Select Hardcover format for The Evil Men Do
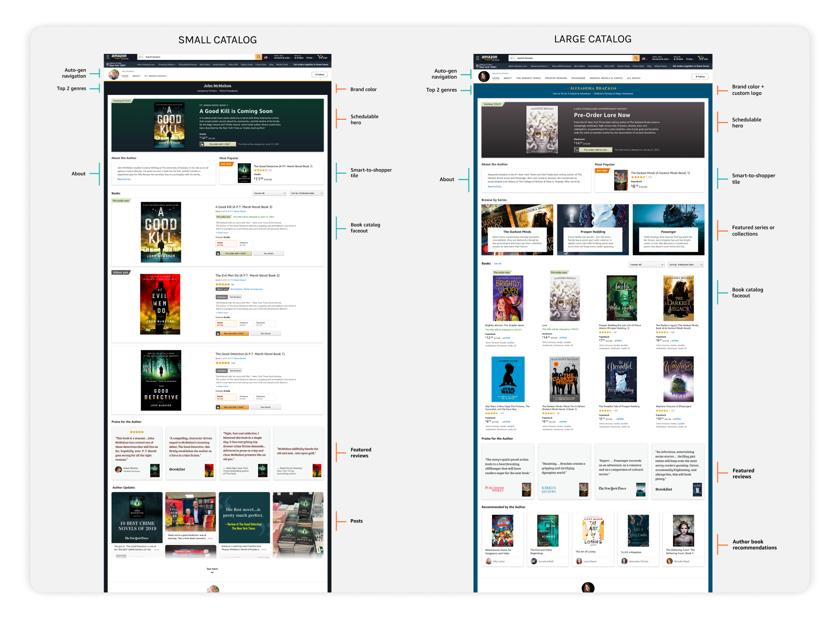 [x=246, y=324]
